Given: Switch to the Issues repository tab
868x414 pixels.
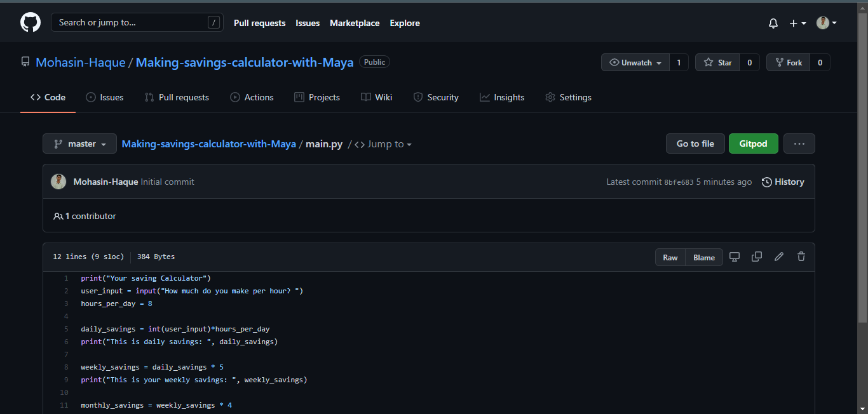Looking at the screenshot, I should pyautogui.click(x=105, y=97).
